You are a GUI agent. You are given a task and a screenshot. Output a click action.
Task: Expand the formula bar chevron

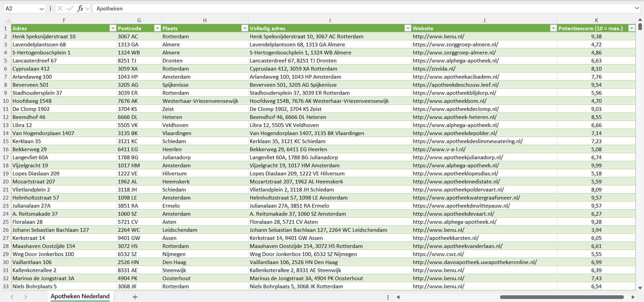click(x=637, y=8)
